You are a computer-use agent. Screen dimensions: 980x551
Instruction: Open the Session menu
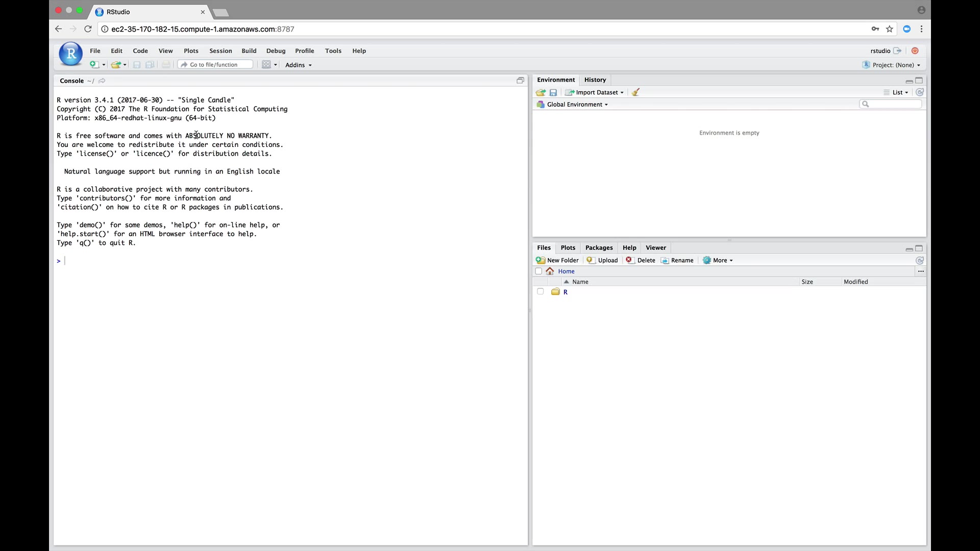click(x=220, y=51)
